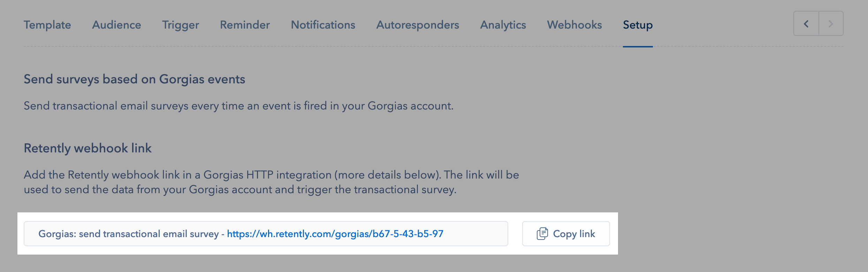This screenshot has width=868, height=272.
Task: Click the Copy link button
Action: (566, 234)
